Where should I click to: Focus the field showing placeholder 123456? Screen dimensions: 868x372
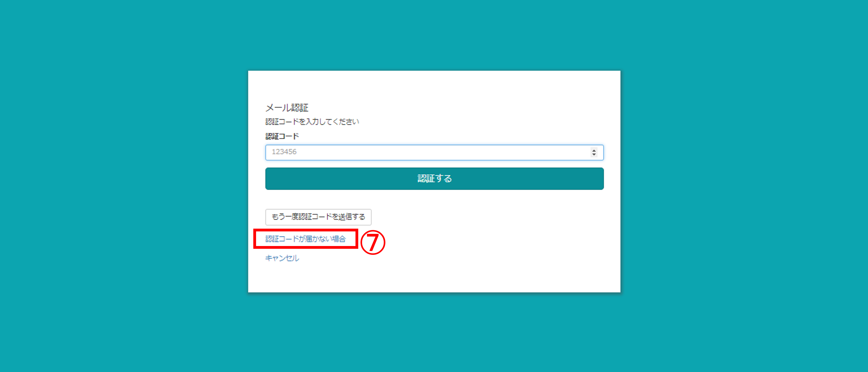pos(434,152)
